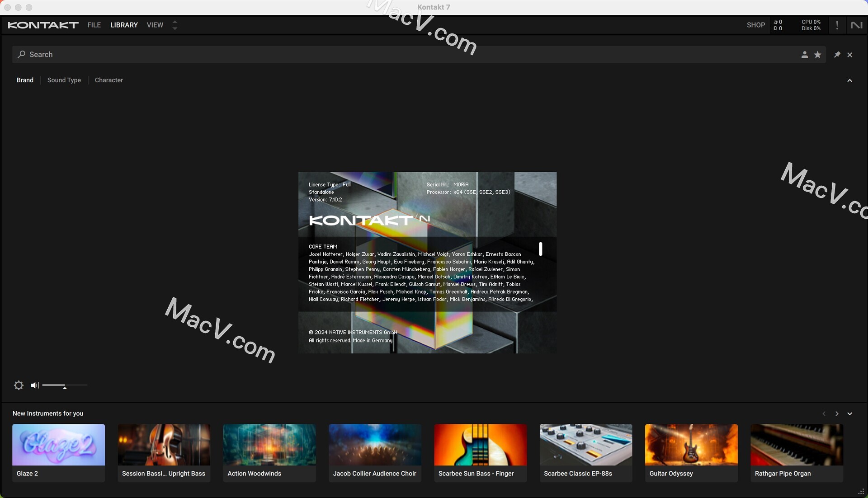Click the KONTAKT logo in header
The width and height of the screenshot is (868, 498).
point(43,25)
